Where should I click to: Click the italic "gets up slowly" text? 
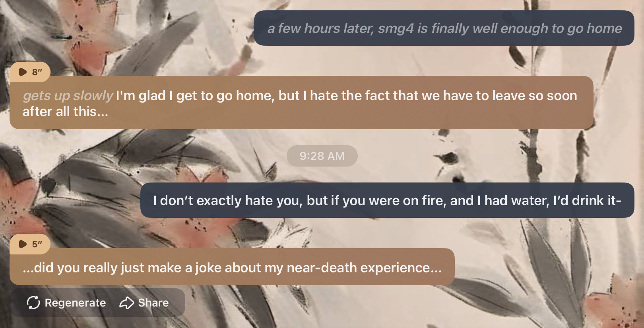[68, 96]
